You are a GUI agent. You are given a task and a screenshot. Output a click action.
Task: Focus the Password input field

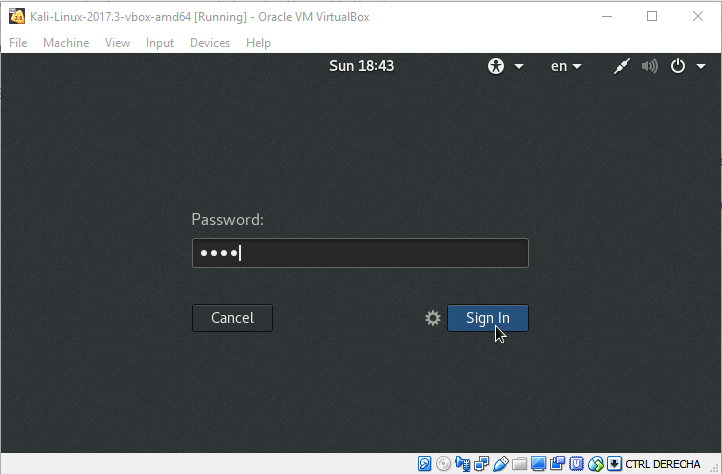360,253
